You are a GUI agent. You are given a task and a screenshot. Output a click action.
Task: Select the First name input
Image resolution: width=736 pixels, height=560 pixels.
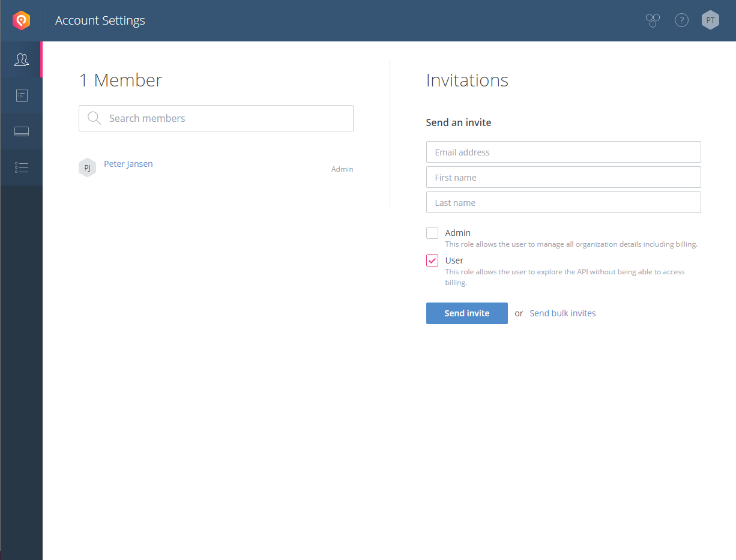click(x=564, y=177)
